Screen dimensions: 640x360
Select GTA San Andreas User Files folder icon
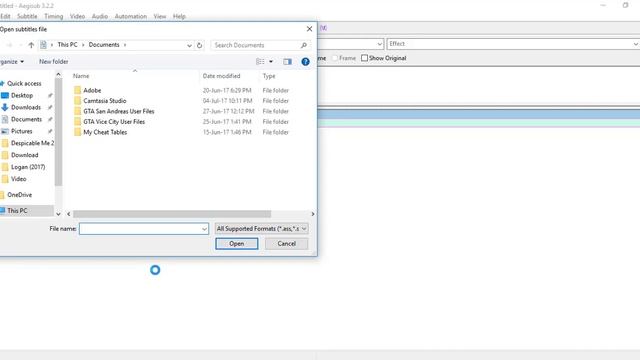[x=78, y=111]
